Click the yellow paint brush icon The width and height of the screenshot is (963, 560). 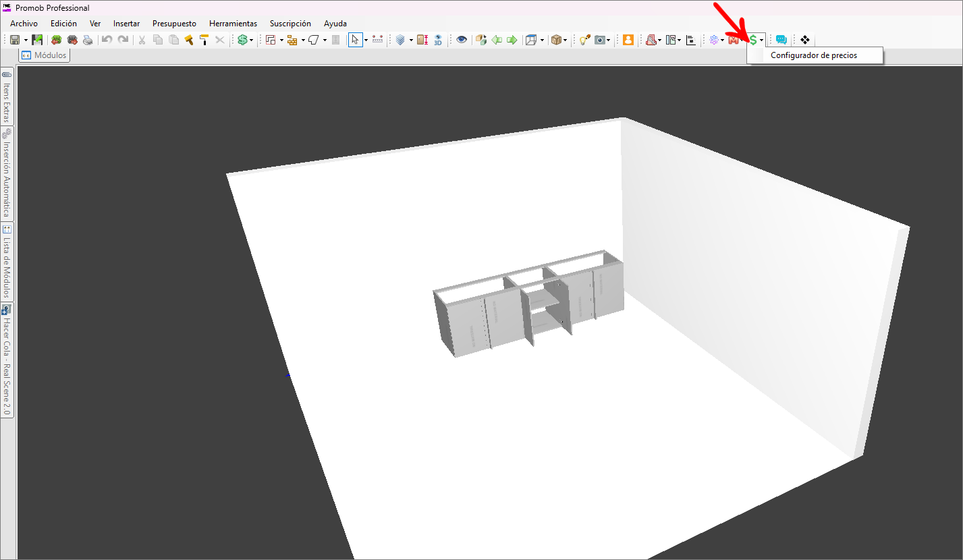point(189,40)
